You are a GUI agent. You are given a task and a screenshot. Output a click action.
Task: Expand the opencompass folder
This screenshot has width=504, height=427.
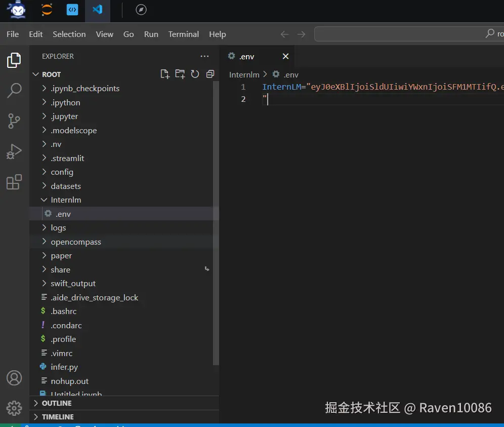(75, 242)
